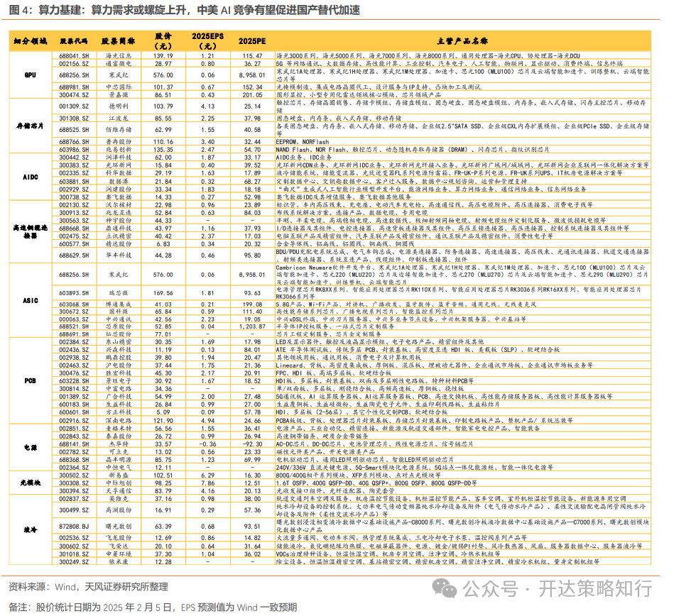This screenshot has width=674, height=616.
Task: Select stock code '688766.SH'
Action: 74,142
